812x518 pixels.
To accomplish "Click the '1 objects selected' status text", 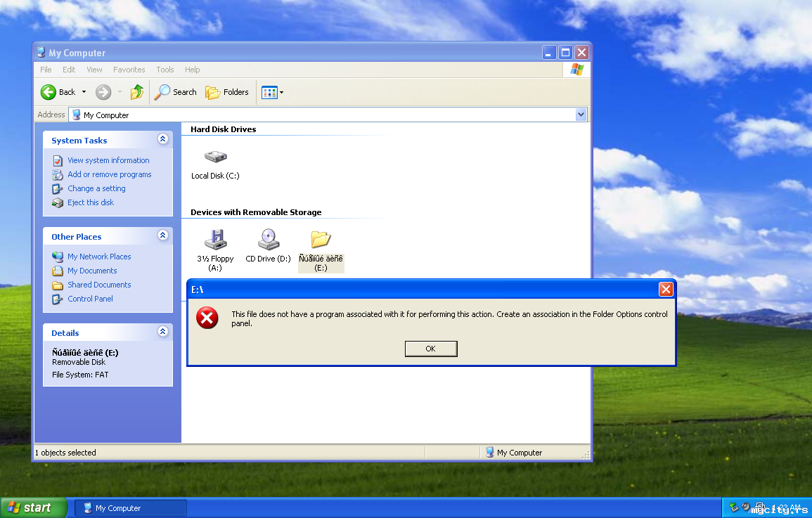I will [x=65, y=453].
